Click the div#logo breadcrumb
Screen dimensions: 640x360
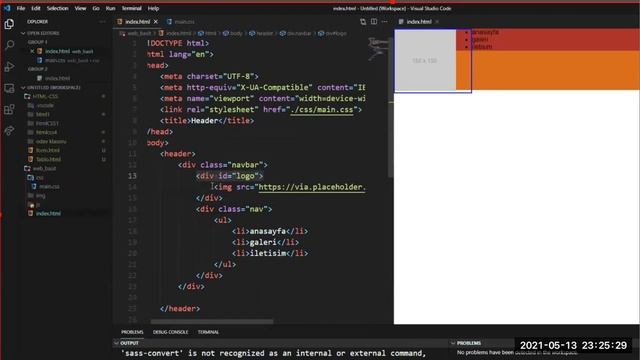point(336,33)
